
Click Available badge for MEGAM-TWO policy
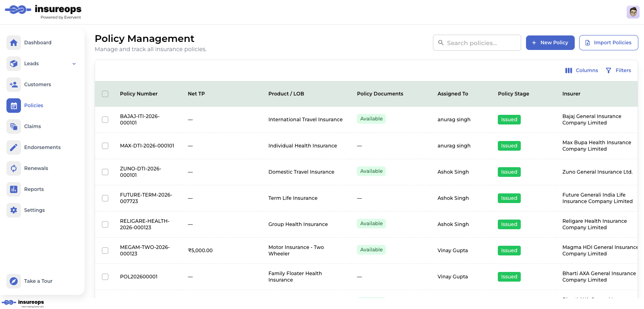tap(371, 250)
